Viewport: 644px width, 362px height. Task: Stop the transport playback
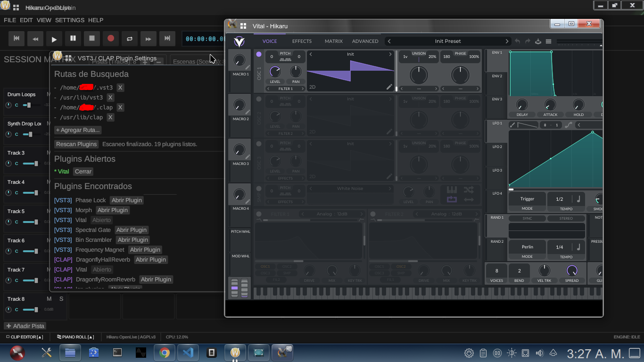point(92,39)
